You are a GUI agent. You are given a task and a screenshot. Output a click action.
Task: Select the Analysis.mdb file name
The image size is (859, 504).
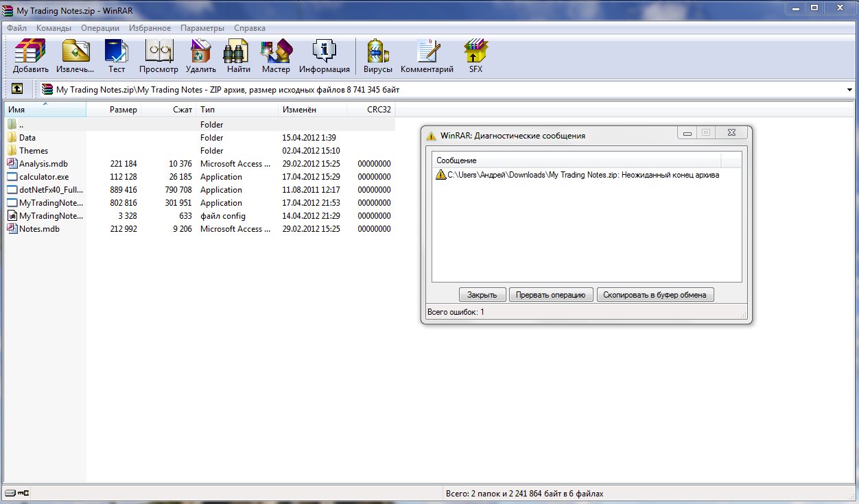[43, 164]
